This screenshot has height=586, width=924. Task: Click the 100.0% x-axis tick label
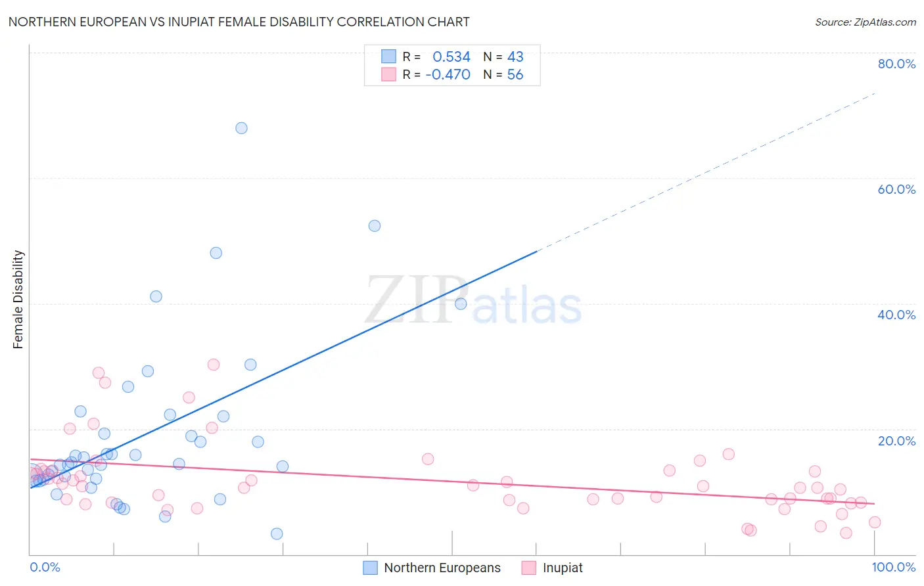894,568
